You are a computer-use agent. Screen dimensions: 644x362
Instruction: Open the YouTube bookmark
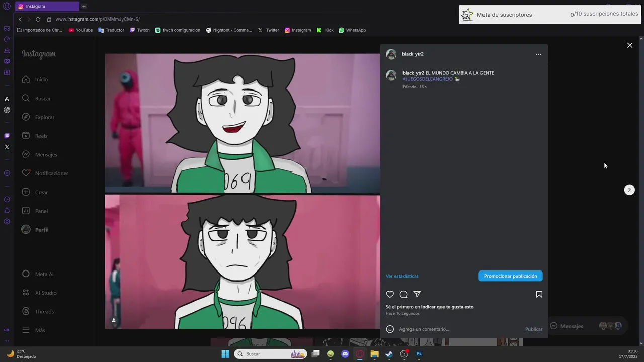point(80,30)
